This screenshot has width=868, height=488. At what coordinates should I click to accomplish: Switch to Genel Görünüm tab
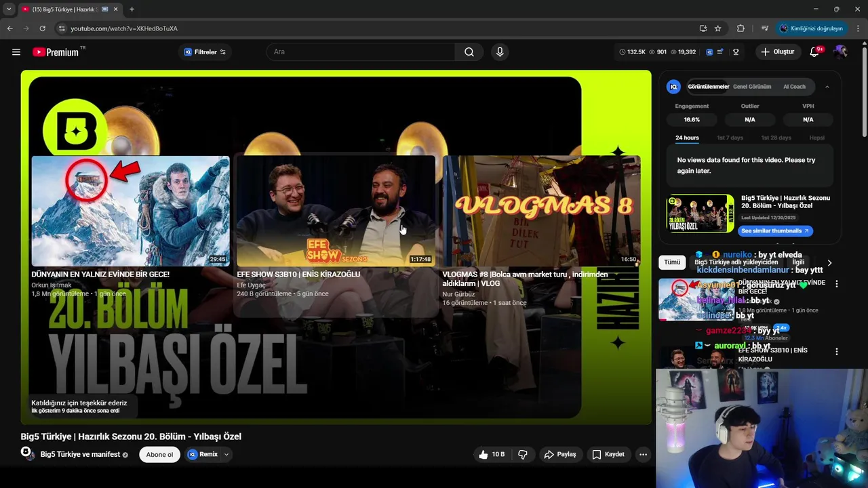(752, 87)
